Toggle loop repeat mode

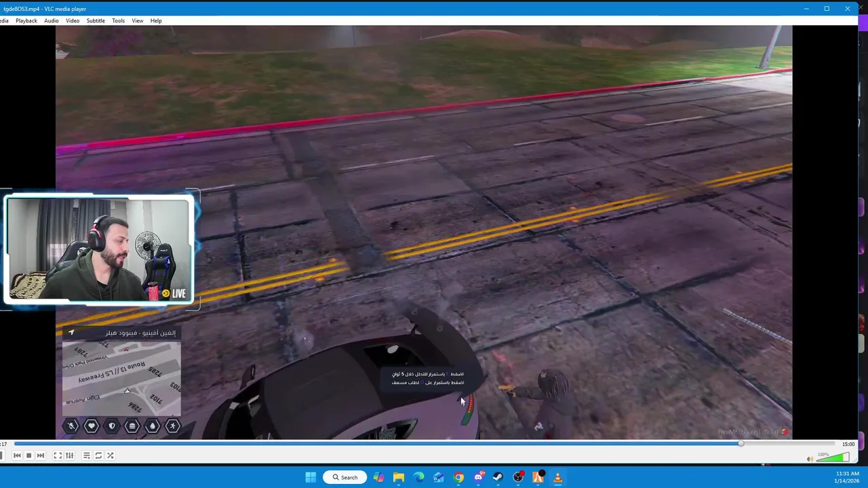tap(98, 455)
